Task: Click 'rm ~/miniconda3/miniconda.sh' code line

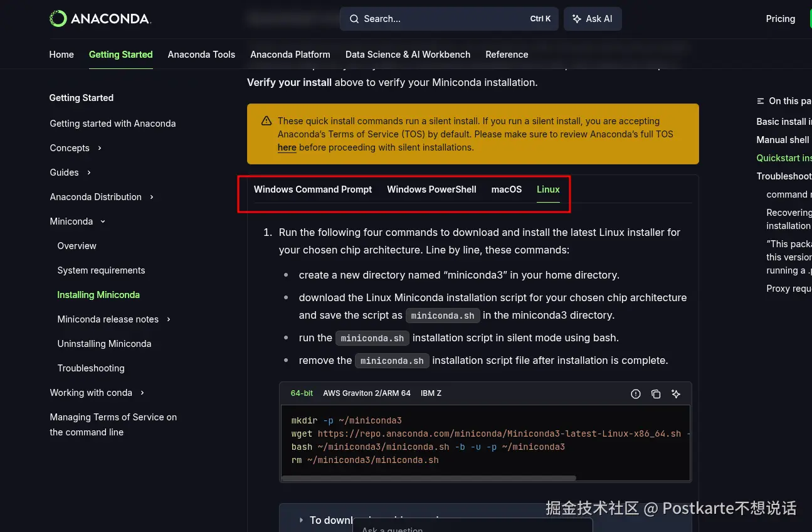Action: [365, 460]
